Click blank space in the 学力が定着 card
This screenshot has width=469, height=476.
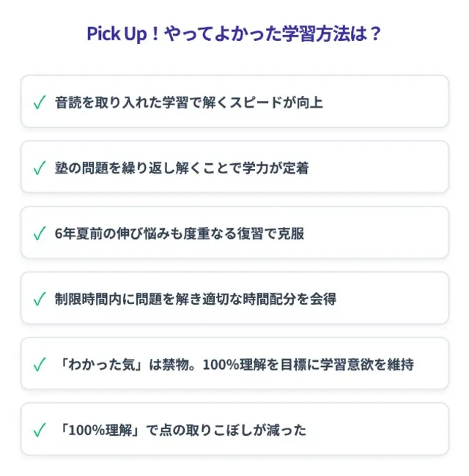(x=380, y=167)
